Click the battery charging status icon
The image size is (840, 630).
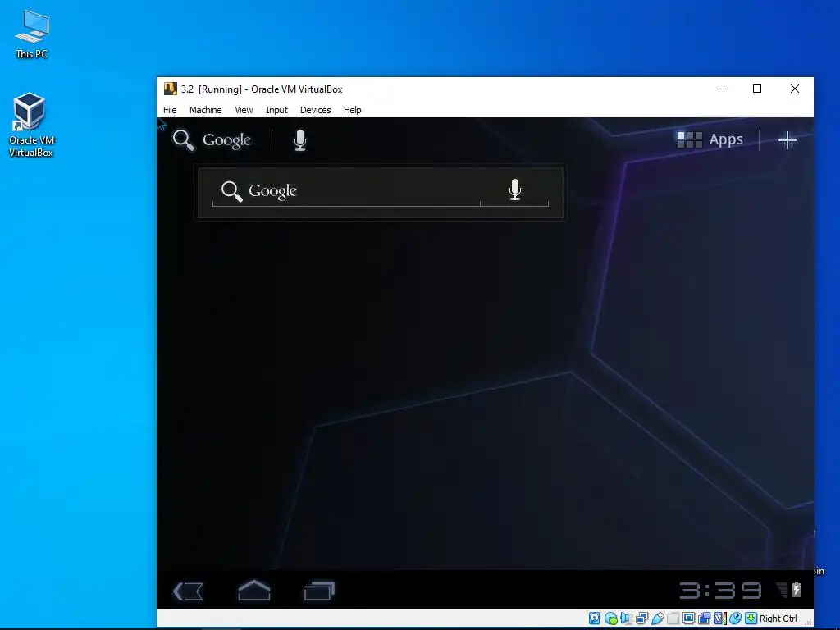point(796,589)
